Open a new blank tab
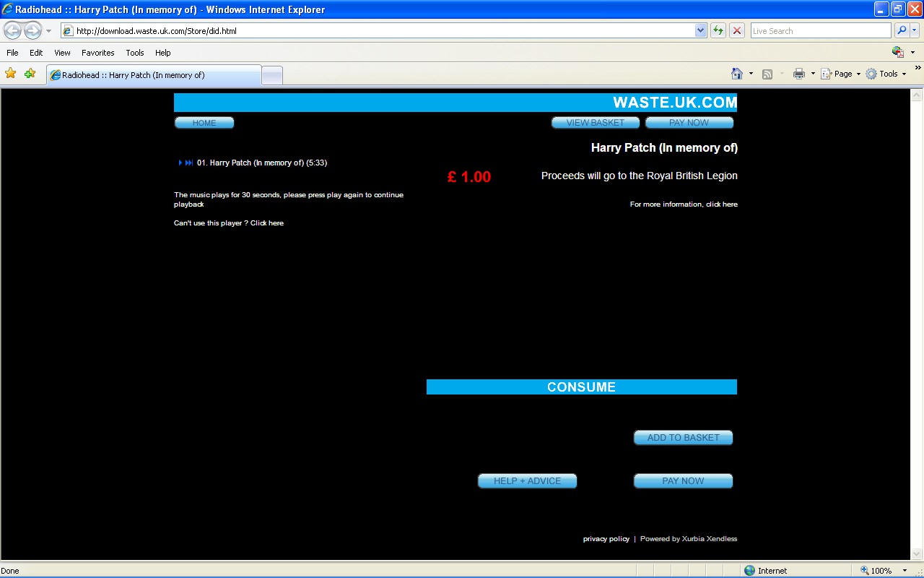The height and width of the screenshot is (578, 924). pyautogui.click(x=272, y=75)
